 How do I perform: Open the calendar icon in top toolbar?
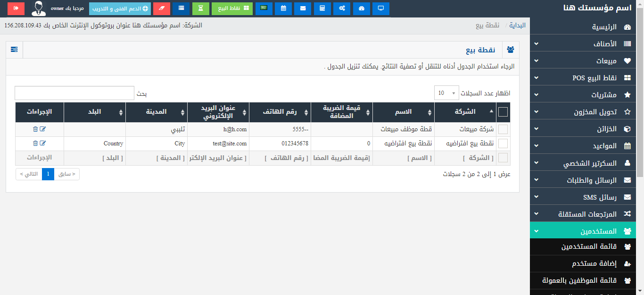click(283, 8)
